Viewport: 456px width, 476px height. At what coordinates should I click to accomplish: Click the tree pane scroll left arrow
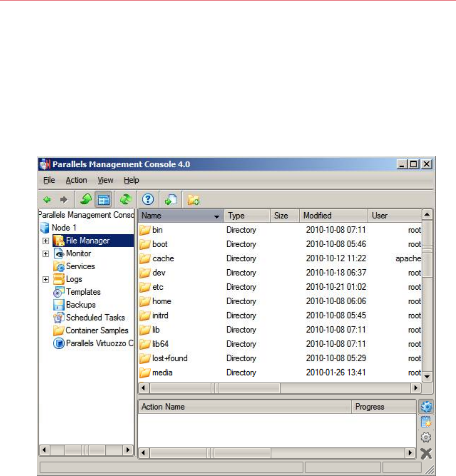44,450
